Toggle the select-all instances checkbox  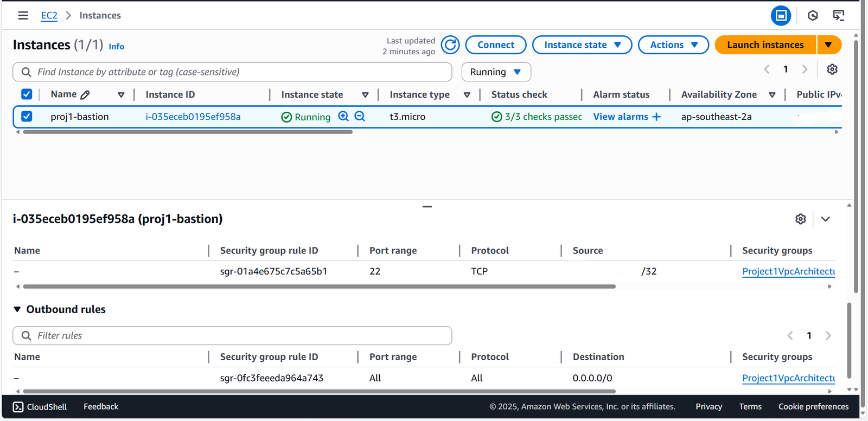[27, 94]
